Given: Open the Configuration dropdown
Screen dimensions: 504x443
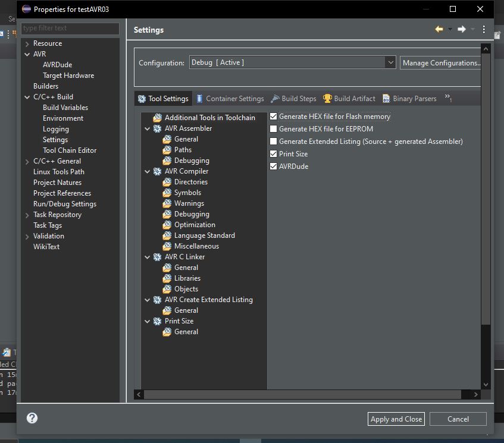Looking at the screenshot, I should [x=390, y=62].
